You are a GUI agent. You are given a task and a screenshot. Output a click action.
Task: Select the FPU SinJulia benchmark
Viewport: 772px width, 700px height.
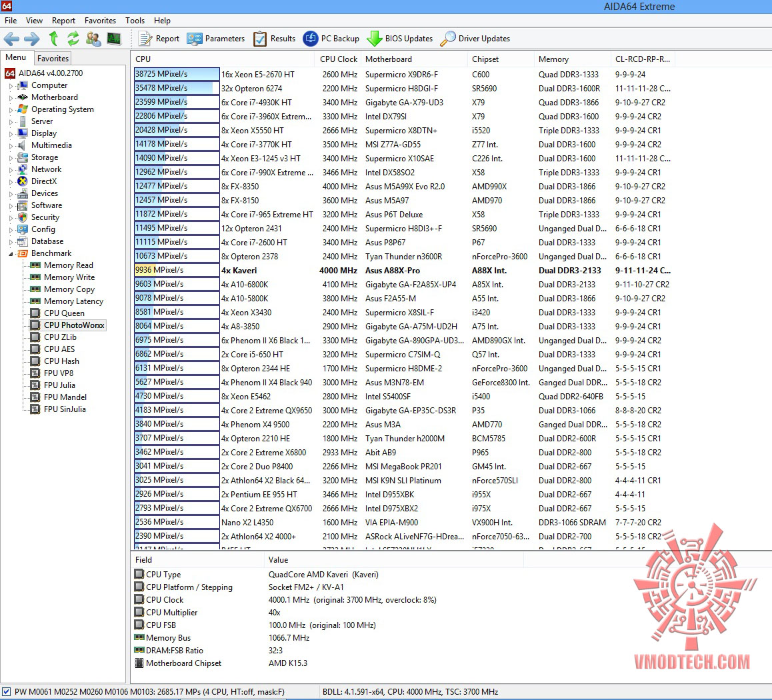pos(65,409)
